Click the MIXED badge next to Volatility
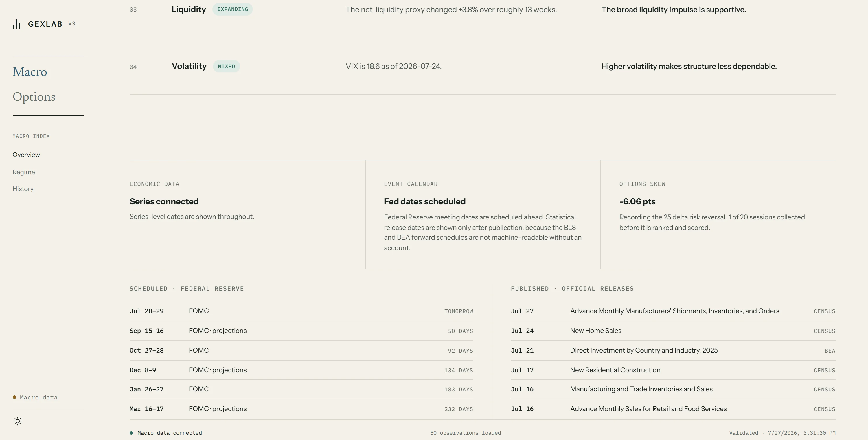This screenshot has width=868, height=440. pyautogui.click(x=227, y=66)
